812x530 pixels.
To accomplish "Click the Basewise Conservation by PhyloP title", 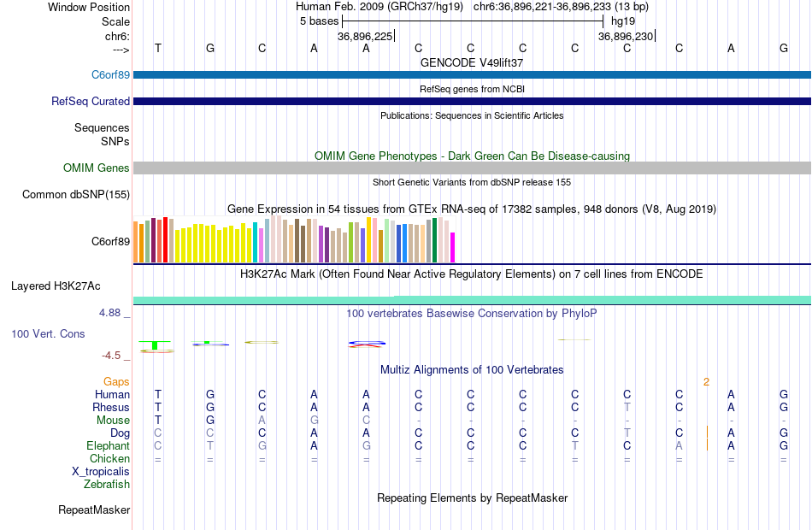I will tap(472, 313).
